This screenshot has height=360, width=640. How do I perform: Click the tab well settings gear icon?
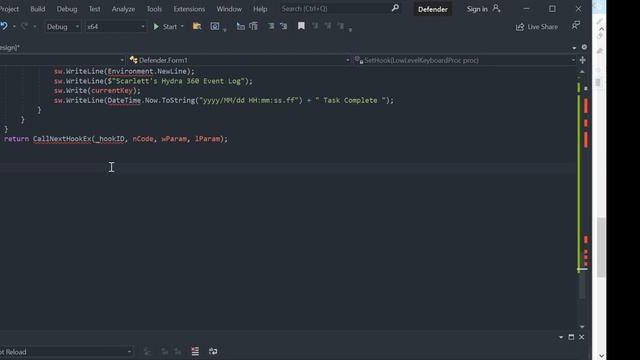pyautogui.click(x=584, y=47)
